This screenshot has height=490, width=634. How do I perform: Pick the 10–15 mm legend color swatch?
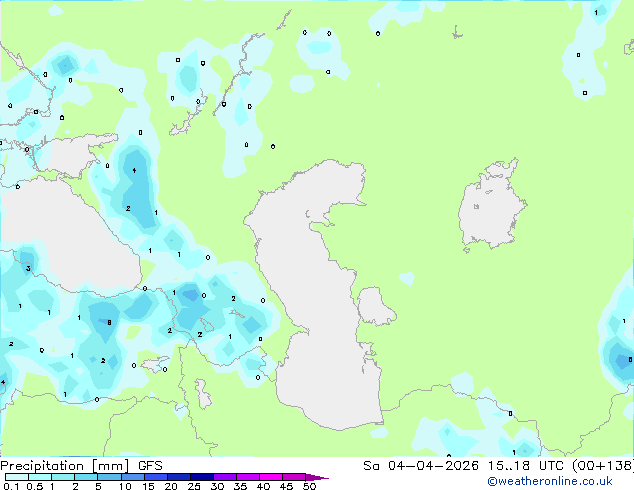(133, 477)
